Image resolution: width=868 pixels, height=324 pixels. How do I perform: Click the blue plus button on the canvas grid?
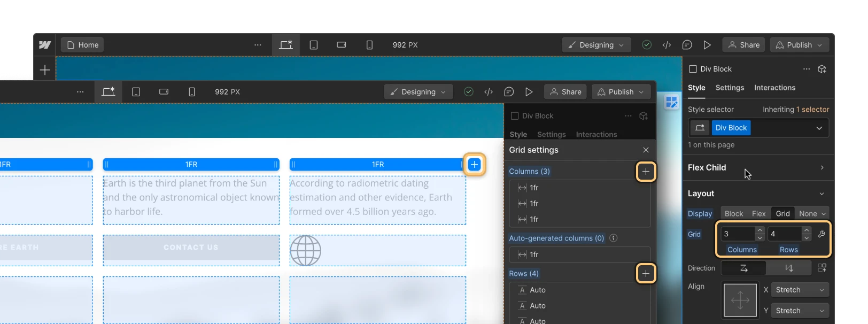tap(474, 165)
